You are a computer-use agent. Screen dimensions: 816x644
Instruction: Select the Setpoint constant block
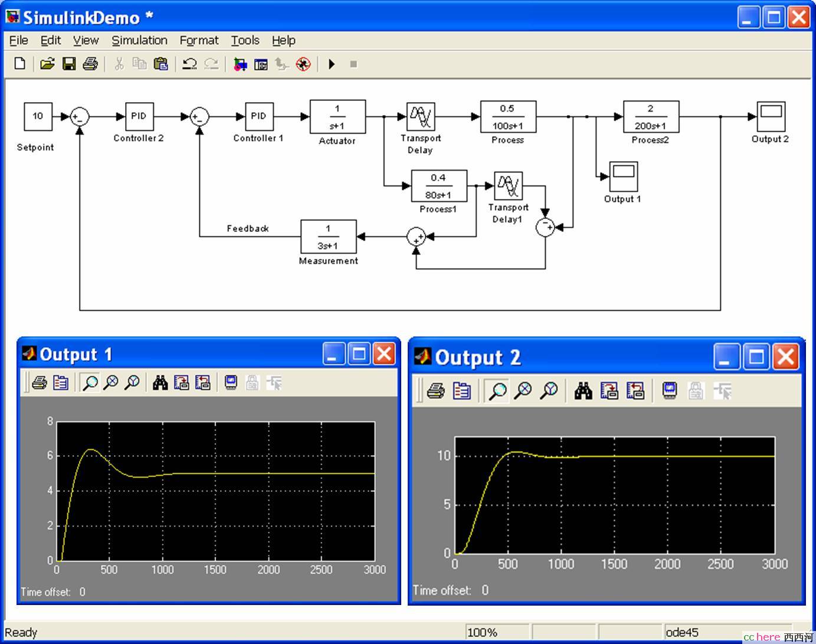(38, 116)
